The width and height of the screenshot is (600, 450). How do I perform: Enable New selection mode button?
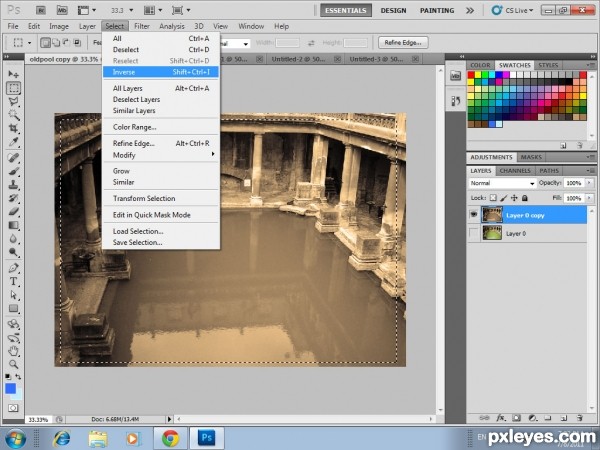click(45, 42)
